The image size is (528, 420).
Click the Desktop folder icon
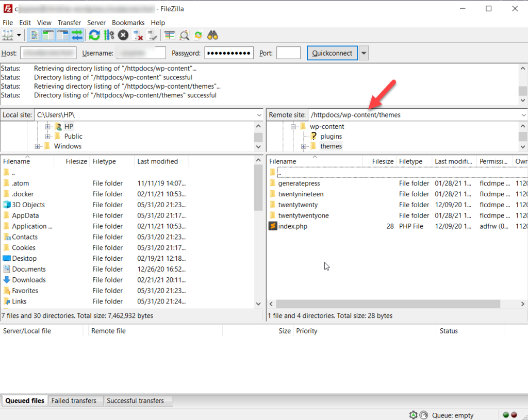6,258
